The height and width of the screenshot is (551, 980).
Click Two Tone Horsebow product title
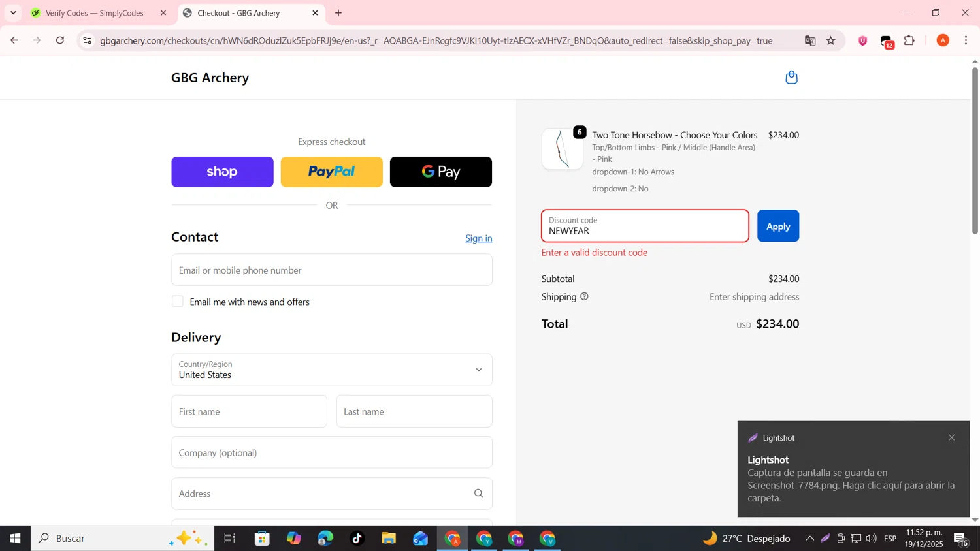tap(675, 135)
